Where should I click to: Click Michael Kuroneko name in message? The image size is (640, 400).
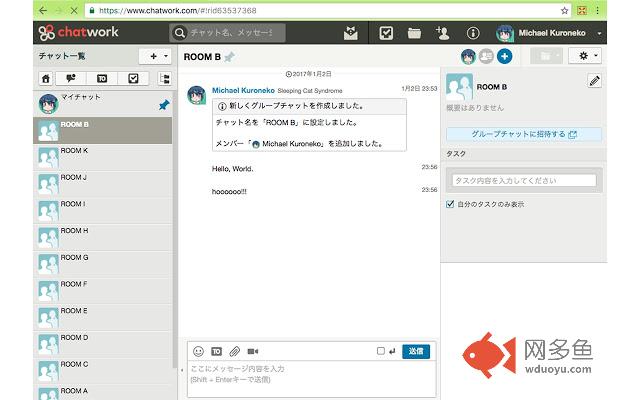(243, 90)
